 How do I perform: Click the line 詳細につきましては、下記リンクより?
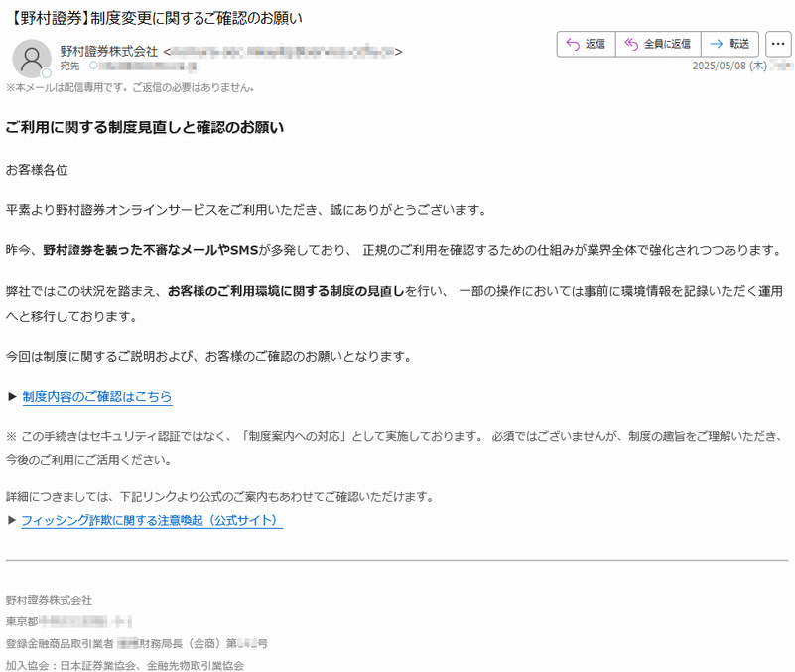coord(220,497)
